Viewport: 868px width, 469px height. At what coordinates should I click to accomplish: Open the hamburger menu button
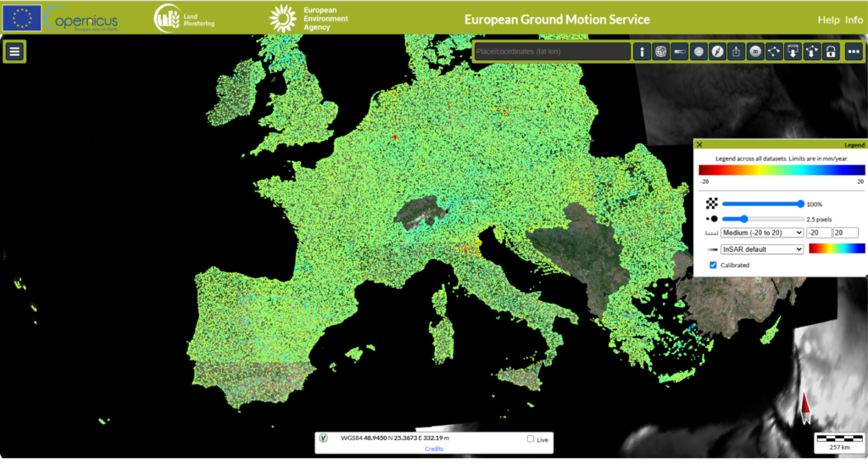coord(14,52)
